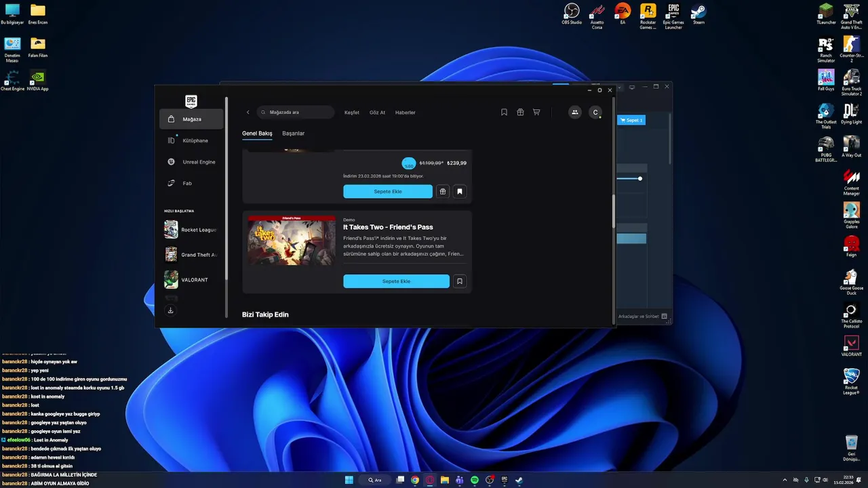This screenshot has width=868, height=488.
Task: Open the C account profile avatar
Action: click(x=595, y=113)
